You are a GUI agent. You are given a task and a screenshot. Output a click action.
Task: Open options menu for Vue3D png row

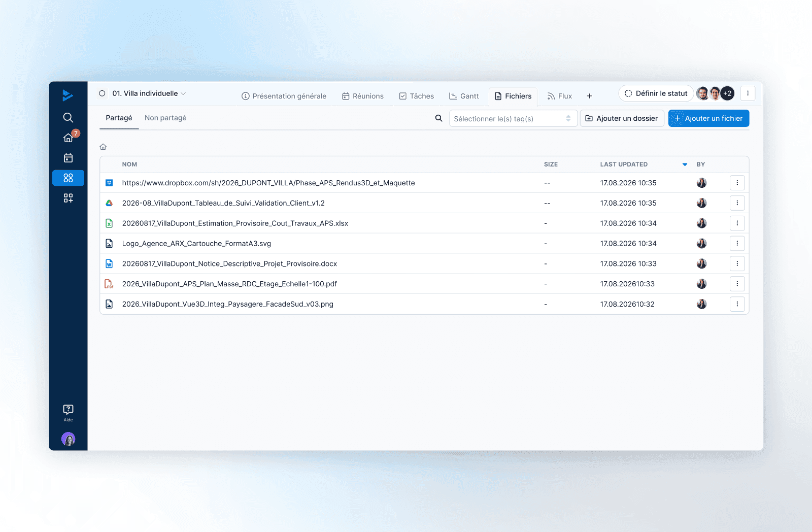pos(737,304)
